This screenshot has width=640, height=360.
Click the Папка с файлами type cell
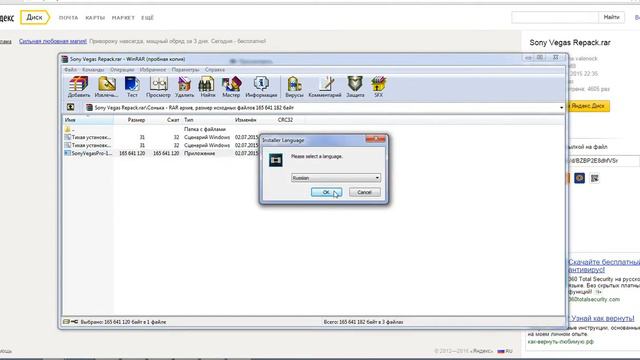pos(204,129)
